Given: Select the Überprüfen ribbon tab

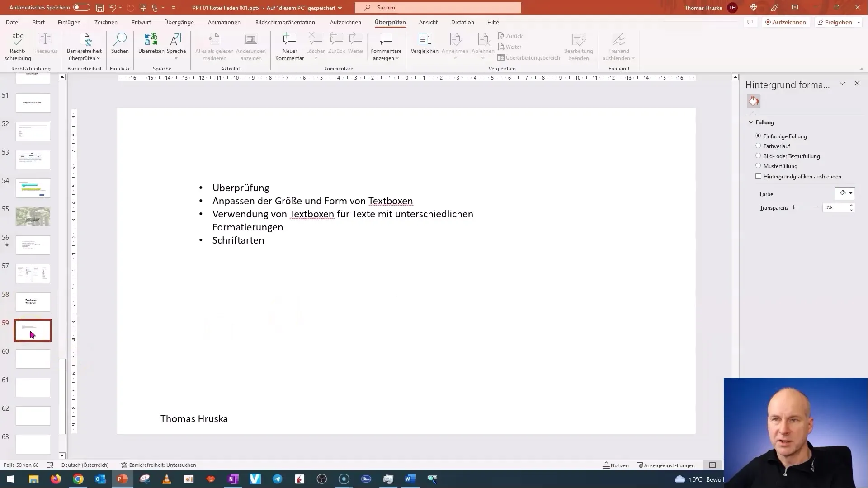Looking at the screenshot, I should click(x=390, y=22).
